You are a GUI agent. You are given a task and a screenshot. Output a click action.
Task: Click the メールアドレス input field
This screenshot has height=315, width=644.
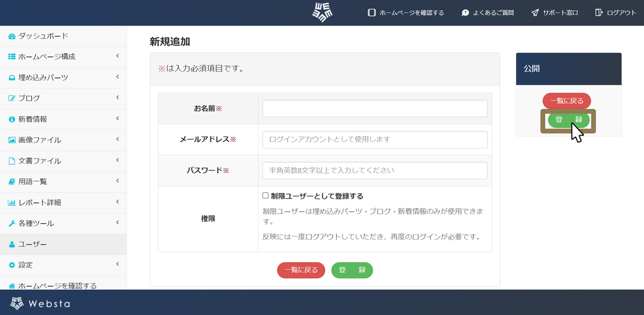[x=374, y=139]
